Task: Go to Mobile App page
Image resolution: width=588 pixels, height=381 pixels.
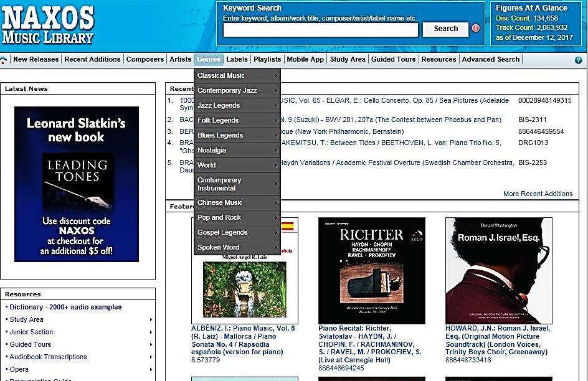Action: click(x=305, y=59)
